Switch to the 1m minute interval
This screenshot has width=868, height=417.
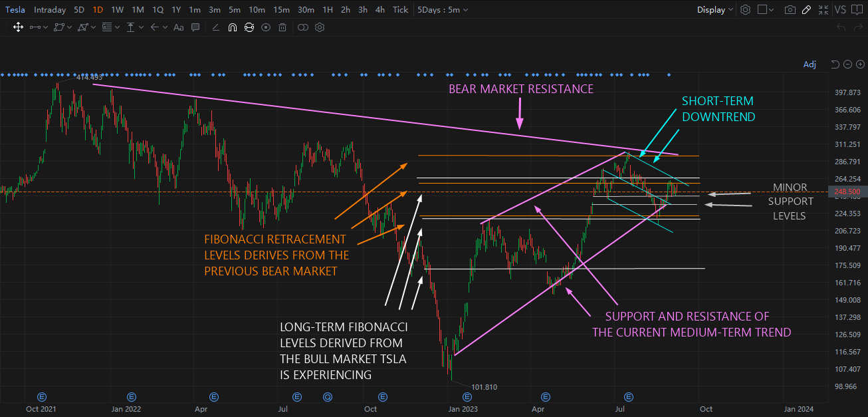195,10
